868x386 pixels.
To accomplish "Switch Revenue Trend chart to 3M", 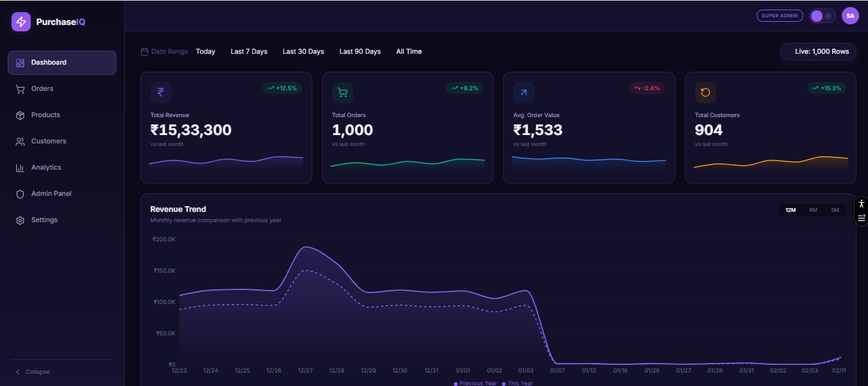I will point(835,210).
